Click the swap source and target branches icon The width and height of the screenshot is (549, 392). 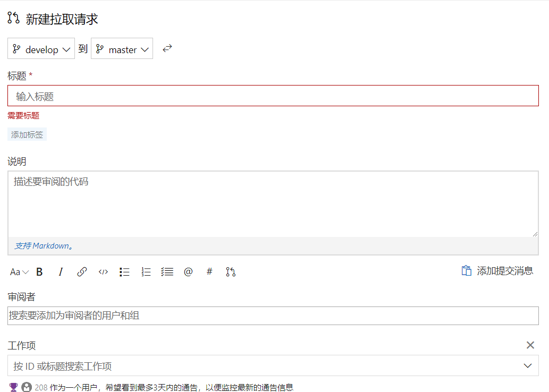coord(167,48)
